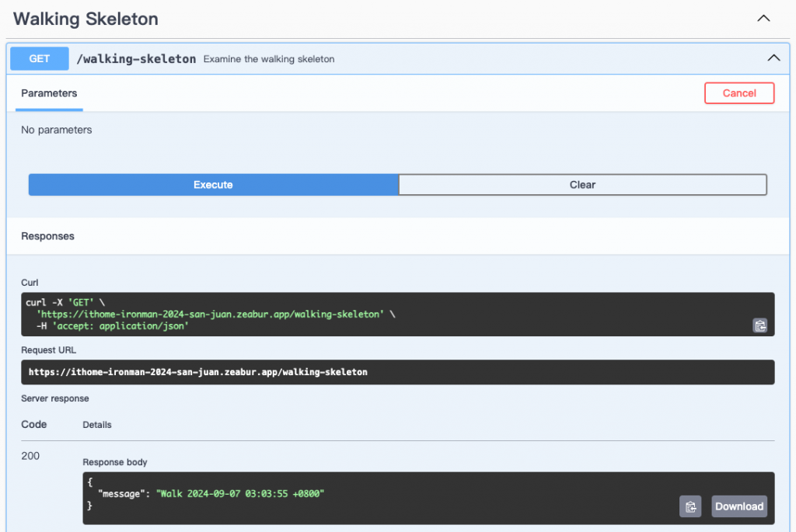Click the Walking Skeleton tag heading
The image size is (796, 532).
[86, 19]
